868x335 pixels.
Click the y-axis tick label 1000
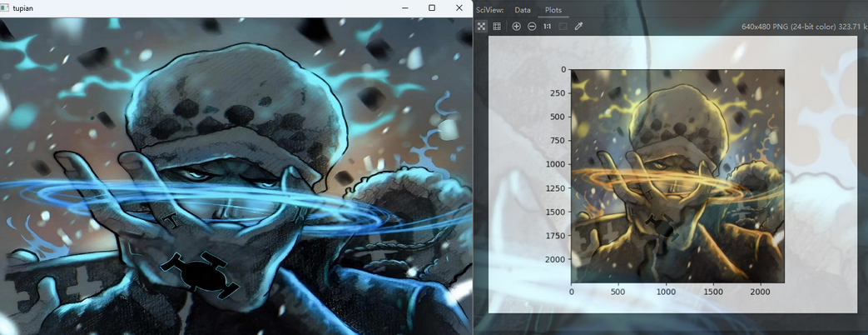[x=557, y=164]
